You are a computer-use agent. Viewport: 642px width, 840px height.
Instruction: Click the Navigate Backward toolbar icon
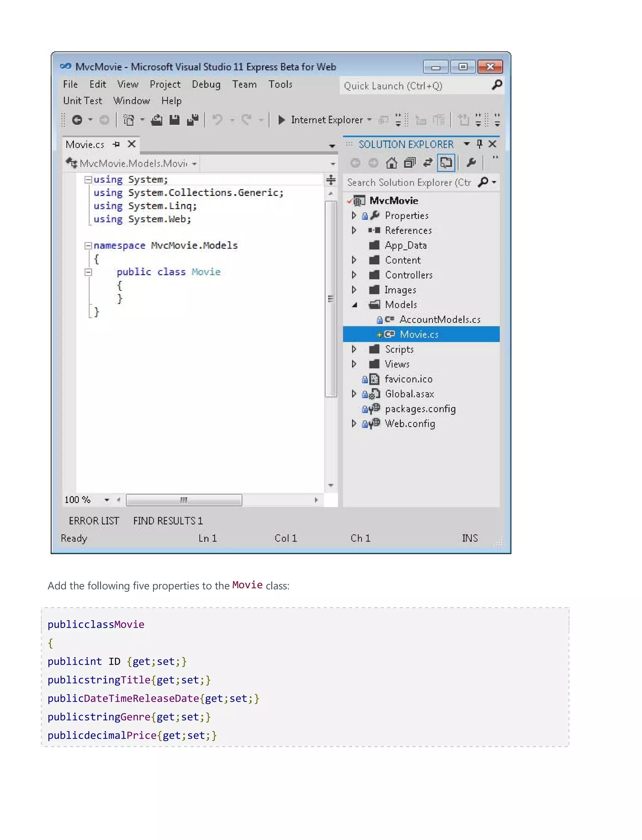(77, 120)
